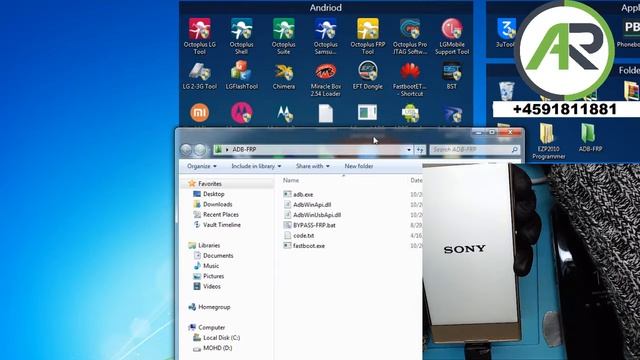Click Explorer Back navigation button
The height and width of the screenshot is (360, 640).
pos(186,150)
